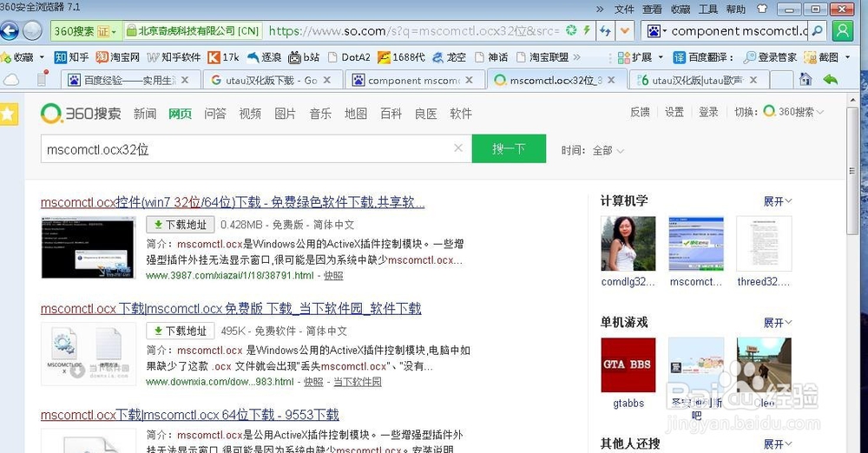Image resolution: width=868 pixels, height=453 pixels.
Task: Switch rendering mode via blue arrows icon
Action: (x=605, y=31)
